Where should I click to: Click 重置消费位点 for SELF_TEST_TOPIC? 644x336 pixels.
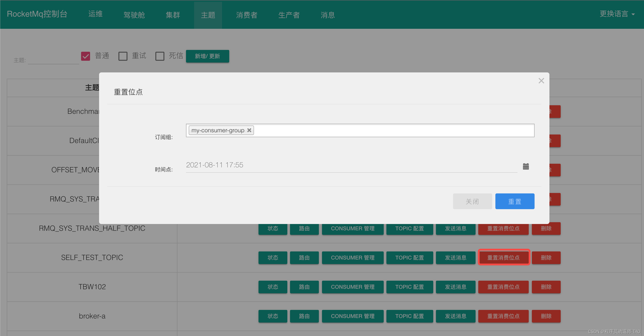(503, 258)
